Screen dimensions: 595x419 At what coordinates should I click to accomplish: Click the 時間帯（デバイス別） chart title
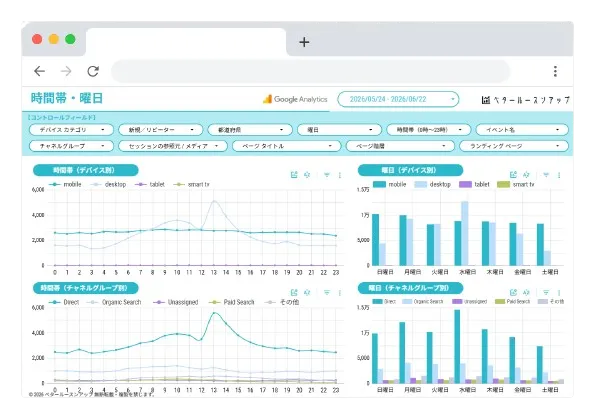(x=85, y=170)
